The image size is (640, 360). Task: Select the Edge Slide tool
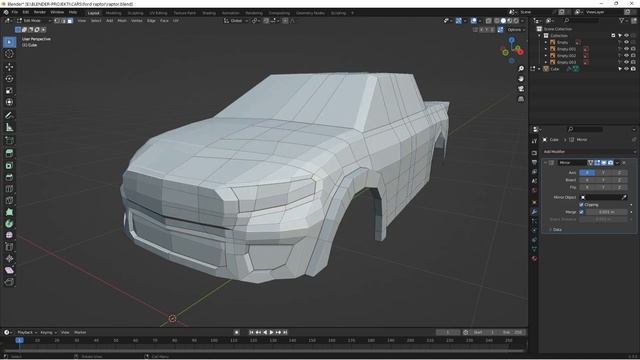[x=9, y=247]
